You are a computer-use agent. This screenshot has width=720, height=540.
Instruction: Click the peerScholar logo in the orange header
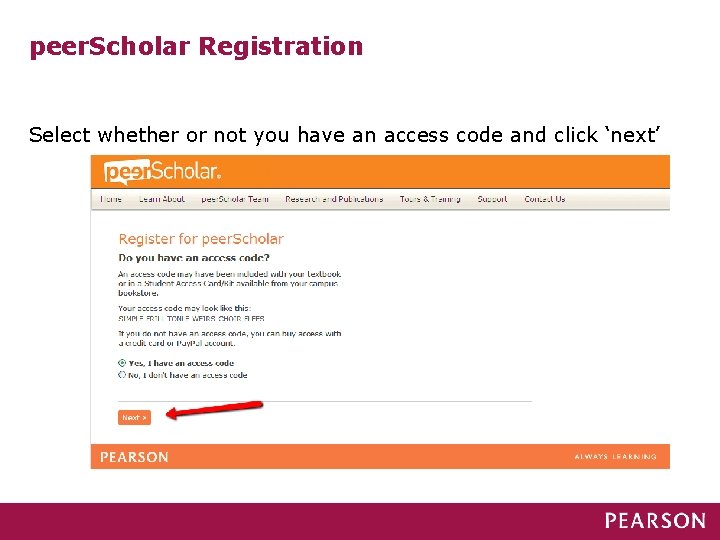click(161, 171)
